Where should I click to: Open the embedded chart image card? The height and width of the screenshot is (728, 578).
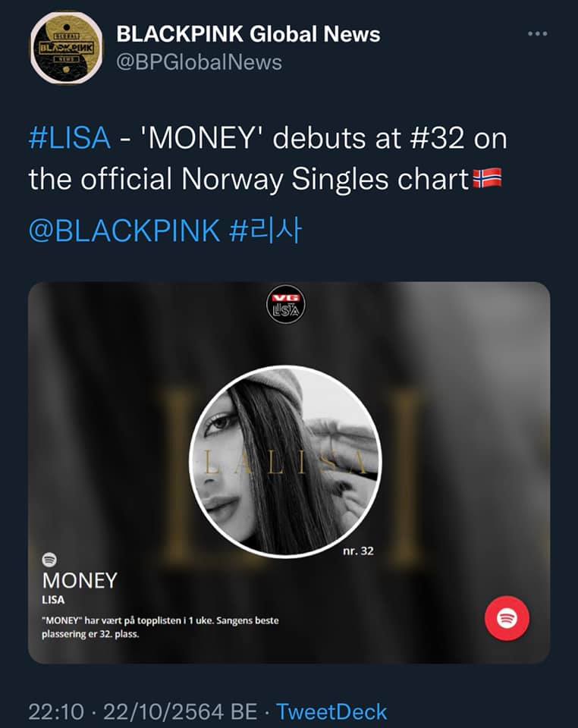point(289,472)
